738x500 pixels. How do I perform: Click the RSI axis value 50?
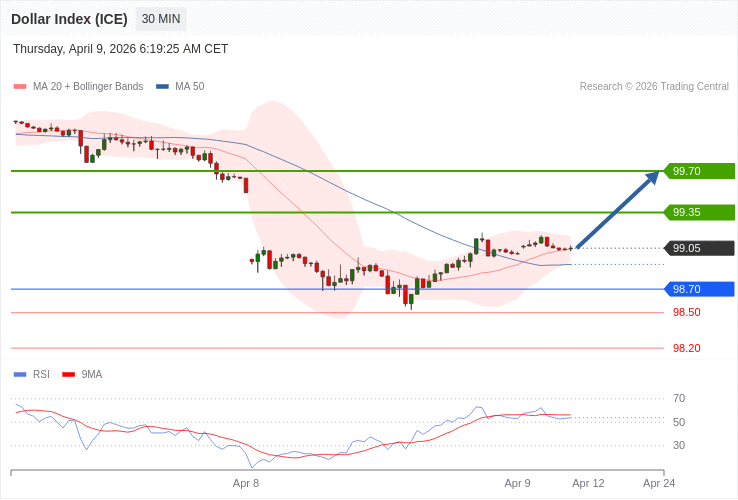679,422
